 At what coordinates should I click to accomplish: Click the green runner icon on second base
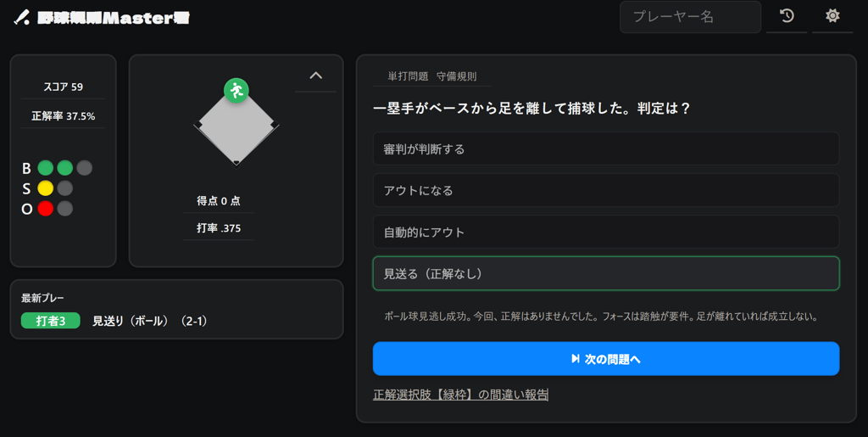point(236,90)
